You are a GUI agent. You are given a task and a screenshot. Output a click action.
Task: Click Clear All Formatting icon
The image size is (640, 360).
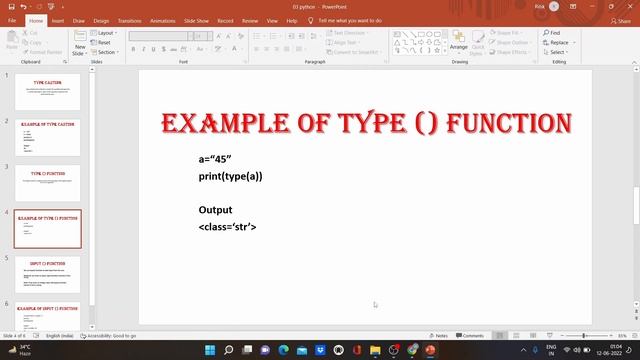[x=241, y=36]
